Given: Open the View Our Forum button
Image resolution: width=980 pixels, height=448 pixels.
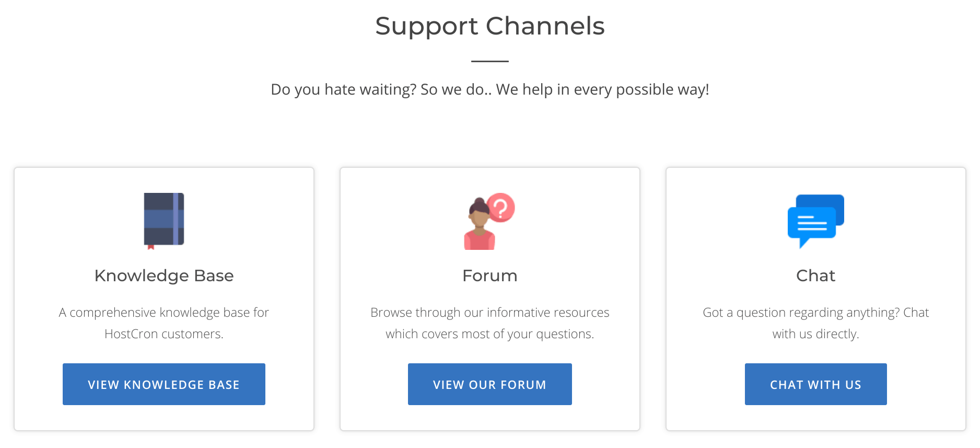Looking at the screenshot, I should click(x=490, y=384).
